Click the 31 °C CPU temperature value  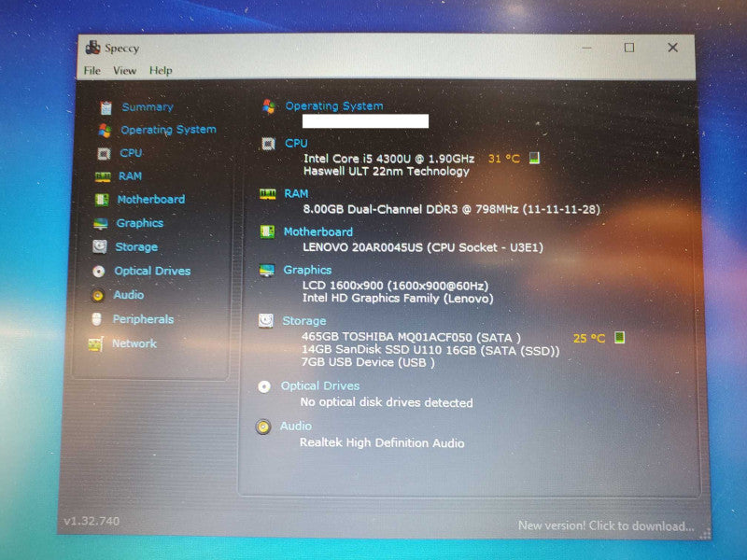tap(504, 159)
